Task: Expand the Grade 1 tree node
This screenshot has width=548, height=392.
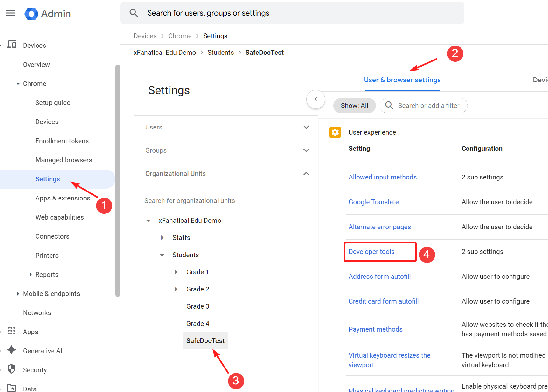Action: pyautogui.click(x=176, y=272)
